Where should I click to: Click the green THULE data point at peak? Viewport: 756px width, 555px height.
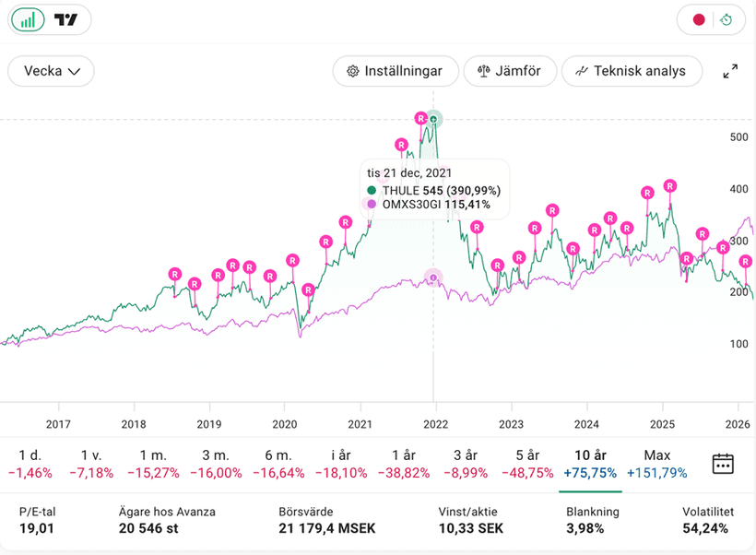(x=433, y=119)
